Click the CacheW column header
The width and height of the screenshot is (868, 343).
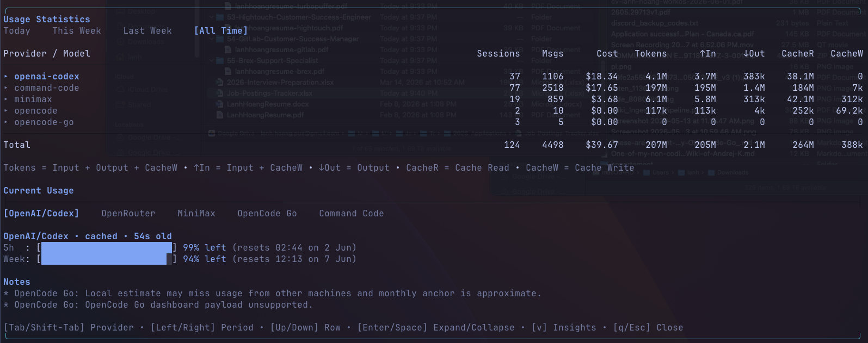point(847,54)
